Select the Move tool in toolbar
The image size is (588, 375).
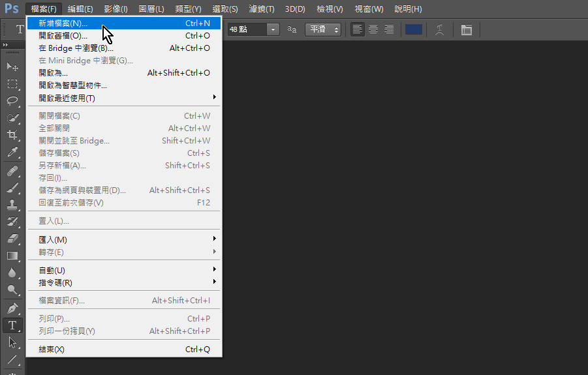[x=12, y=67]
